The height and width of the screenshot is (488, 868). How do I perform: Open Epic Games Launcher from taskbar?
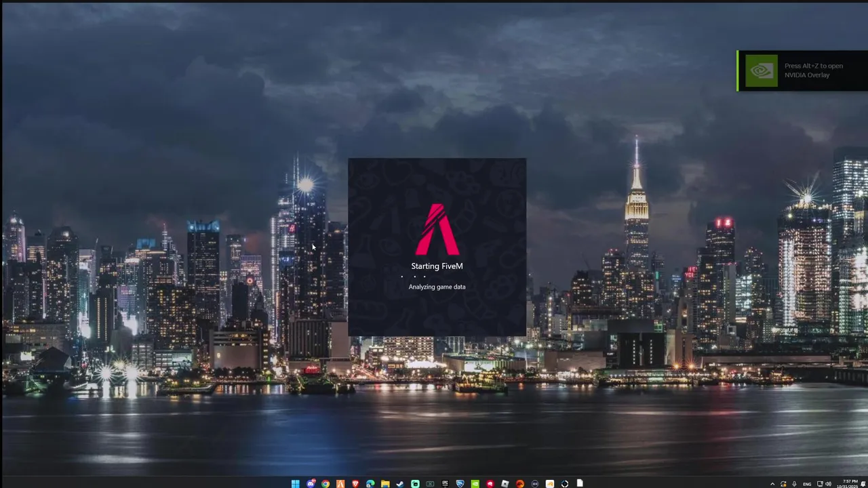tap(445, 484)
